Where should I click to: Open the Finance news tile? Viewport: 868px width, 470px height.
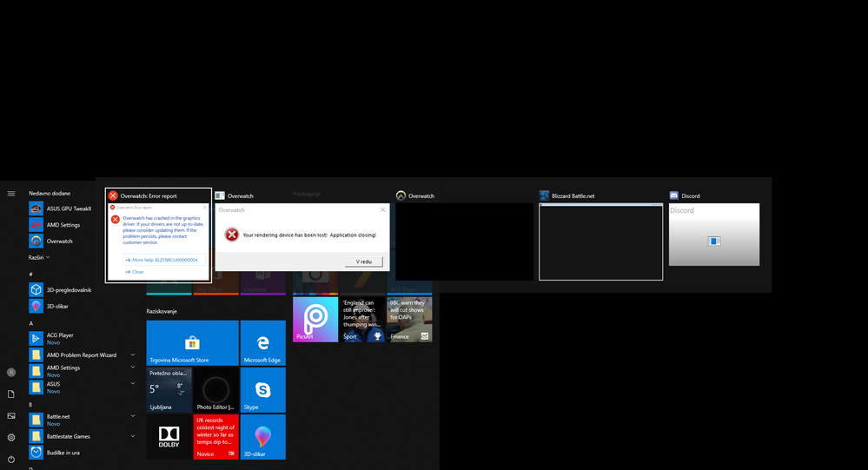tap(409, 320)
